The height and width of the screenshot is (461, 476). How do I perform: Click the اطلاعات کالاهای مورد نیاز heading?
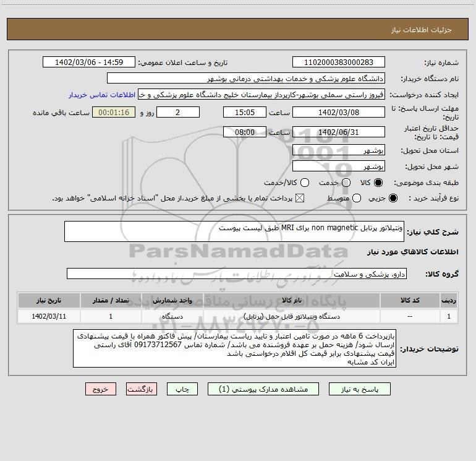click(x=412, y=252)
